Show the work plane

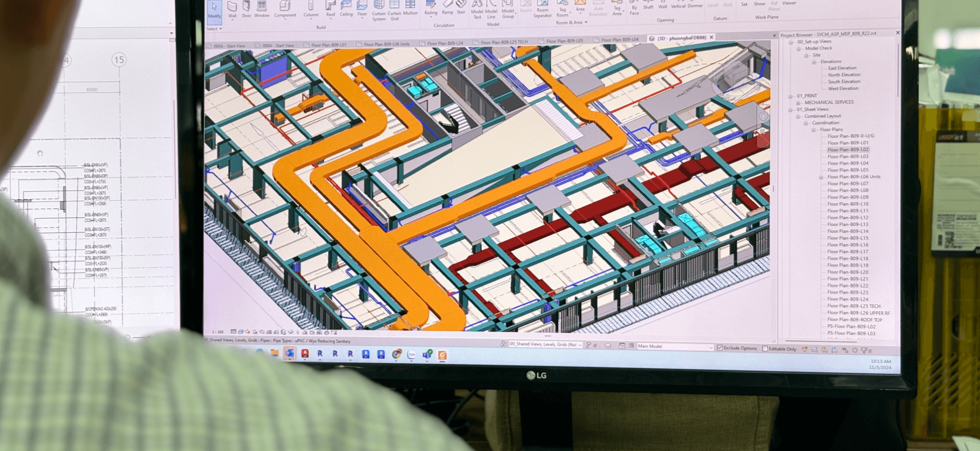click(759, 4)
